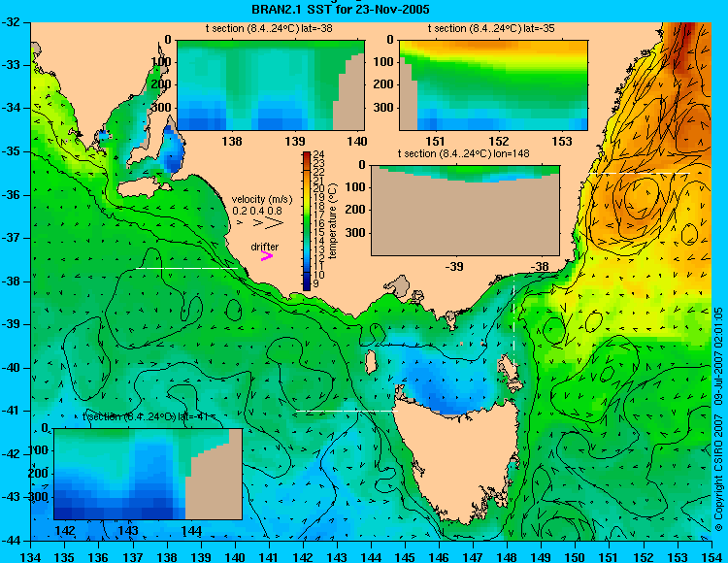Open the lon=148 temperature section inset
The image size is (728, 563).
[x=465, y=211]
